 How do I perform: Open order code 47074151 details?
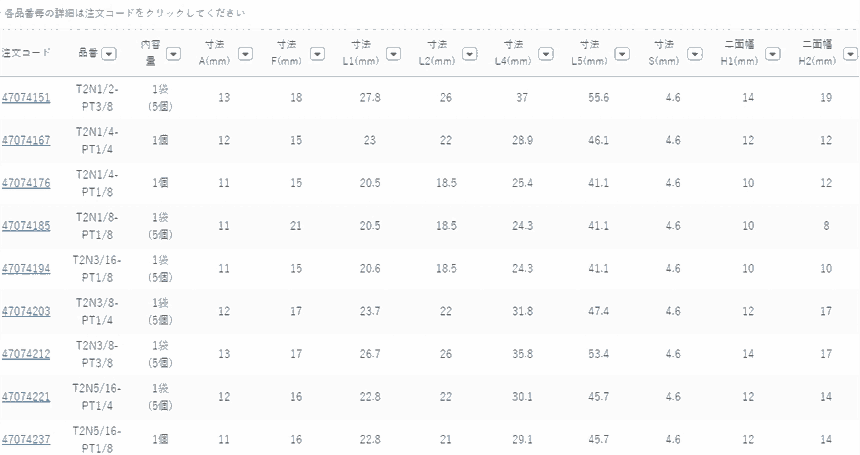26,98
